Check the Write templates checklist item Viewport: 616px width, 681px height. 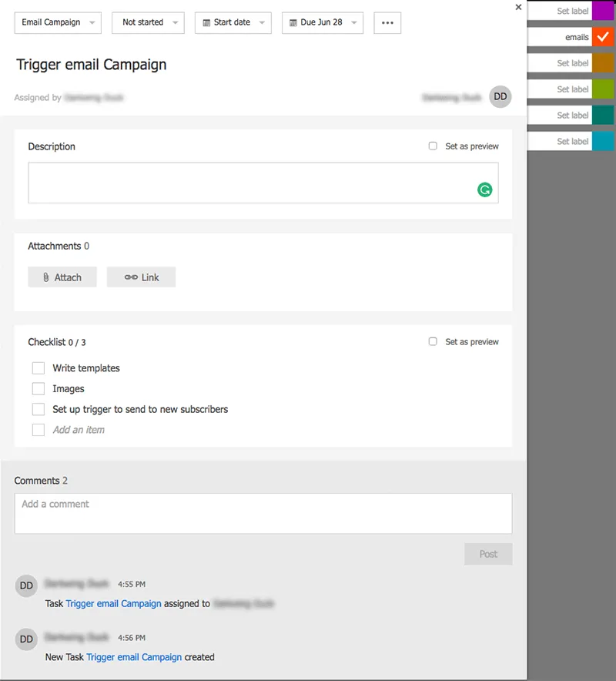point(38,368)
